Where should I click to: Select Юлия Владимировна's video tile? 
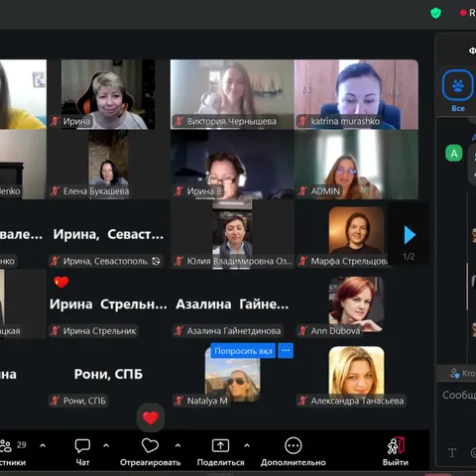232,235
